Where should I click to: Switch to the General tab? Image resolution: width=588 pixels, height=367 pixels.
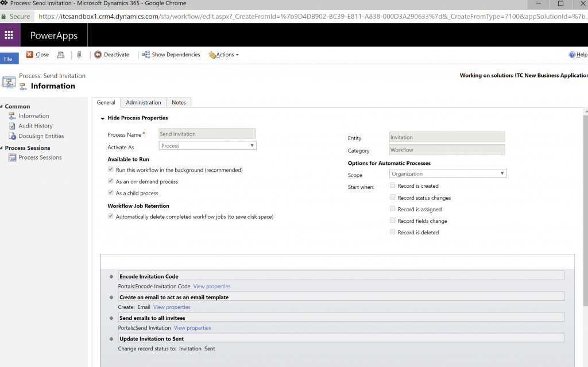pyautogui.click(x=106, y=102)
